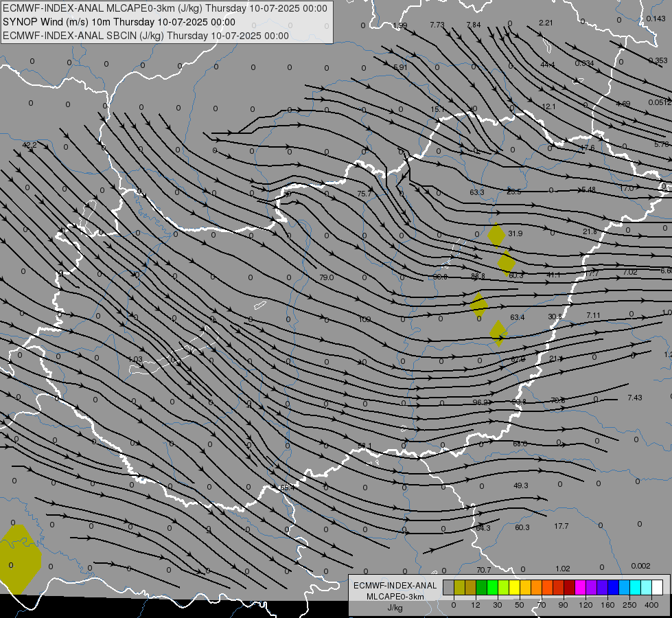The width and height of the screenshot is (672, 618).
Task: Select the map value 0.143
Action: 656,19
